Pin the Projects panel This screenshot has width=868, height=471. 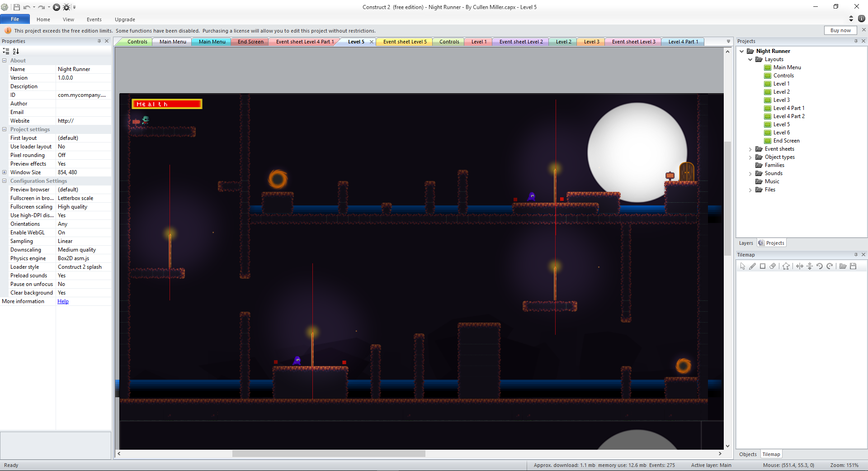(856, 41)
